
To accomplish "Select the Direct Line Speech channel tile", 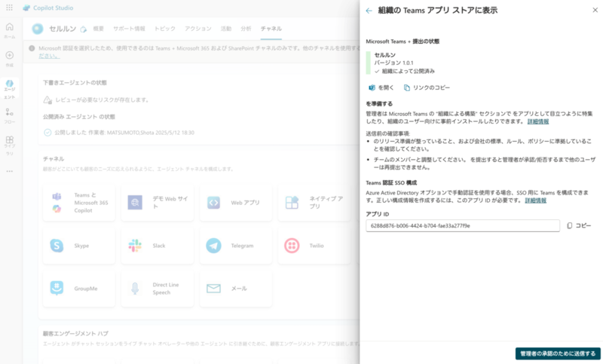I will (x=158, y=289).
